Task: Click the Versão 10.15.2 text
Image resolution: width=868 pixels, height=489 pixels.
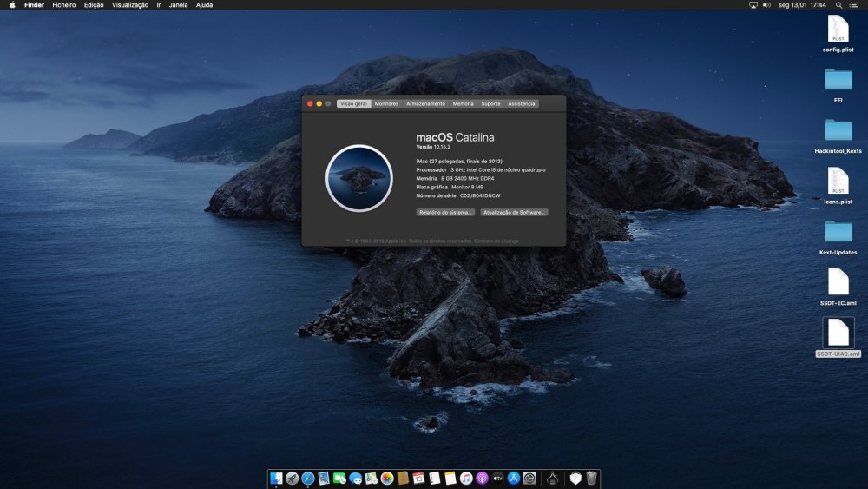Action: tap(433, 147)
